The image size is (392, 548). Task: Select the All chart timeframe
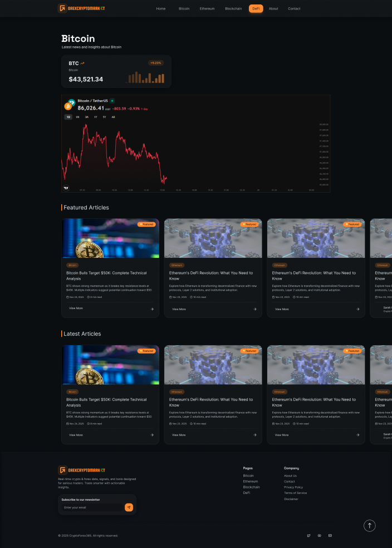113,117
